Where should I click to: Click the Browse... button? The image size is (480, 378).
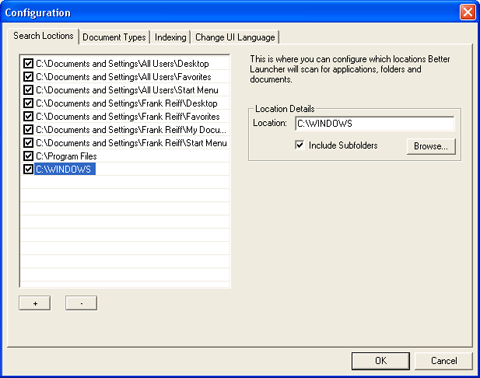(431, 146)
